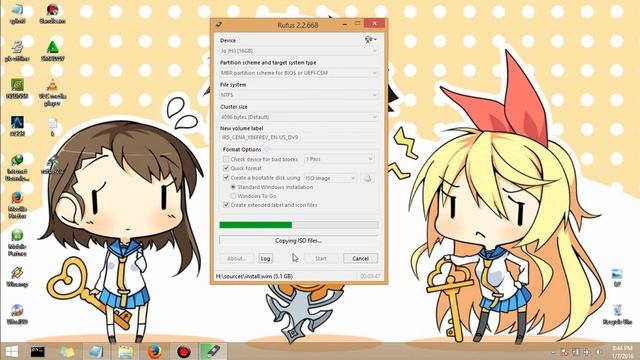This screenshot has height=360, width=640.
Task: Select Mozilla Firefox desktop shortcut
Action: pos(17,205)
